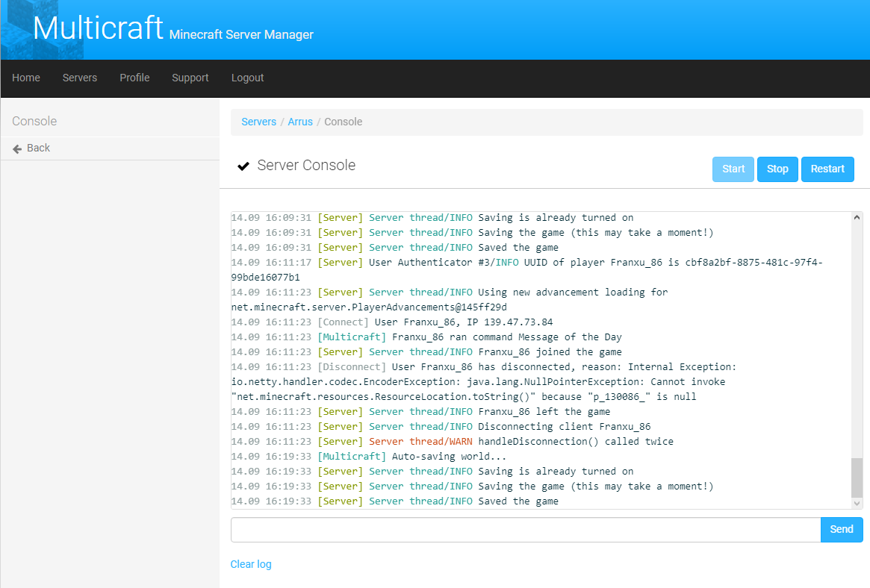Click the Console breadcrumb text
This screenshot has width=870, height=588.
pos(343,122)
